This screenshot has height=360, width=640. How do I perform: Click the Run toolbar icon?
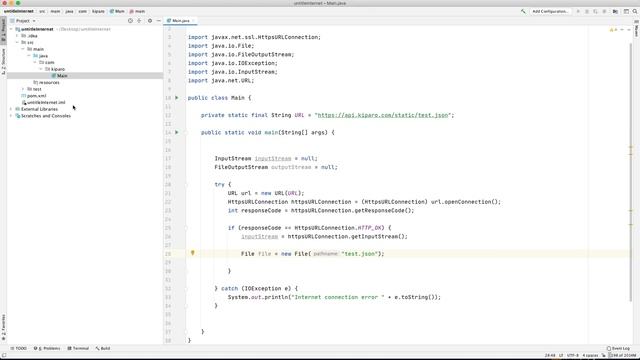click(578, 11)
